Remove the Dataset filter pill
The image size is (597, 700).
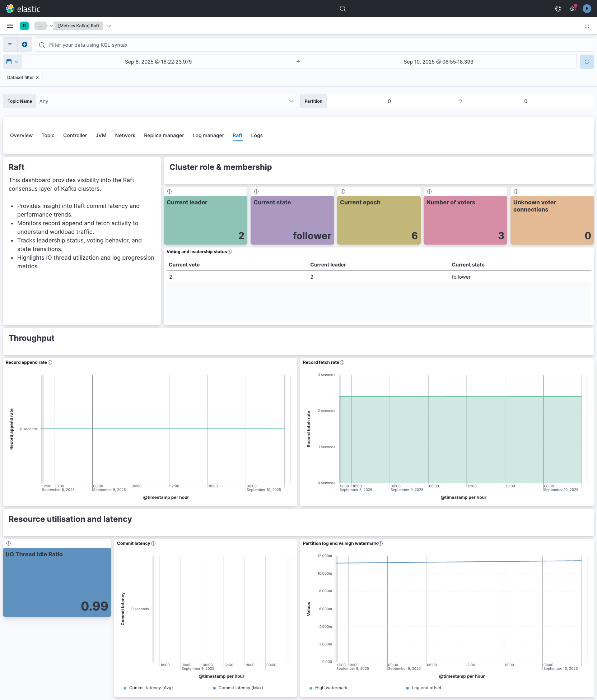click(37, 78)
